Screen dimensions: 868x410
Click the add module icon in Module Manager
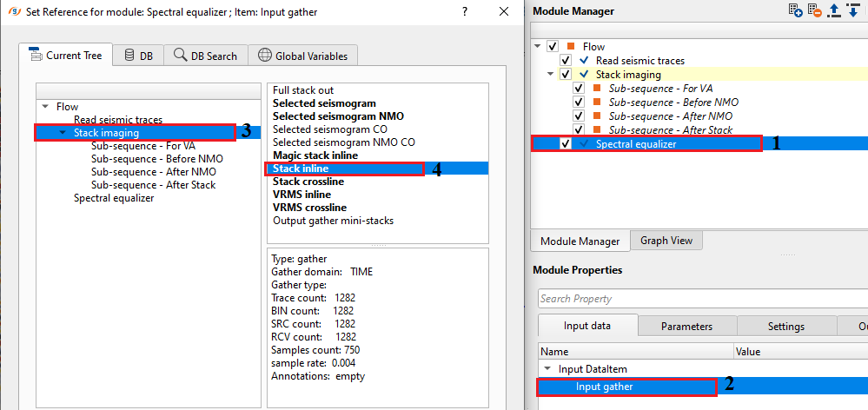795,10
